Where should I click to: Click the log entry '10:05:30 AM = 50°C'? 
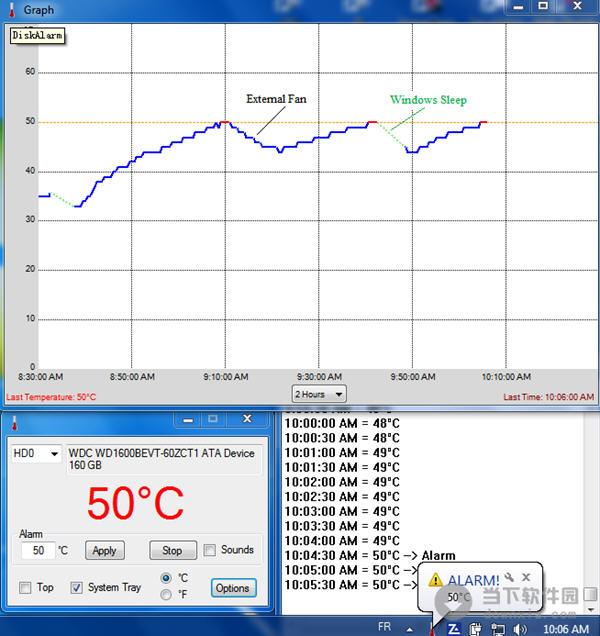[351, 585]
